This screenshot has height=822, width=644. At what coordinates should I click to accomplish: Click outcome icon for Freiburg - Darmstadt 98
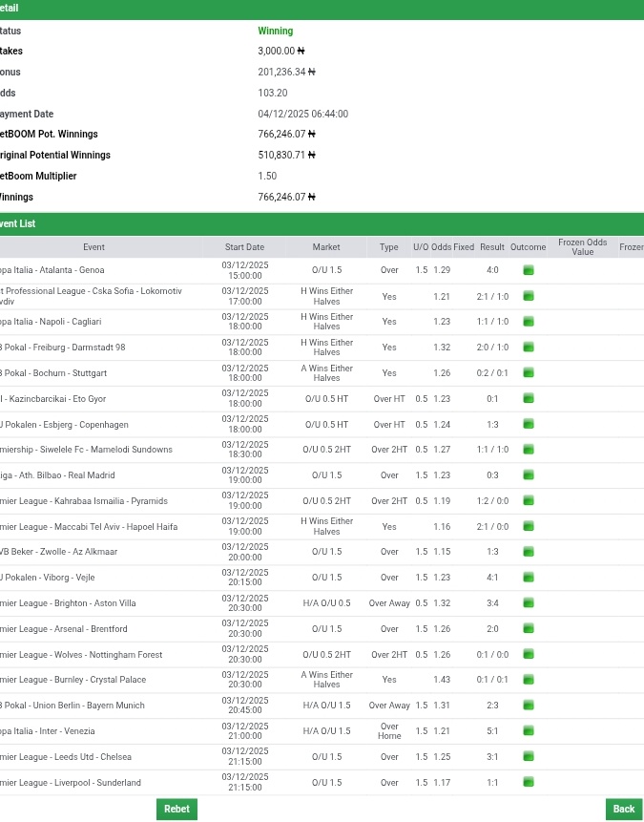click(x=529, y=348)
